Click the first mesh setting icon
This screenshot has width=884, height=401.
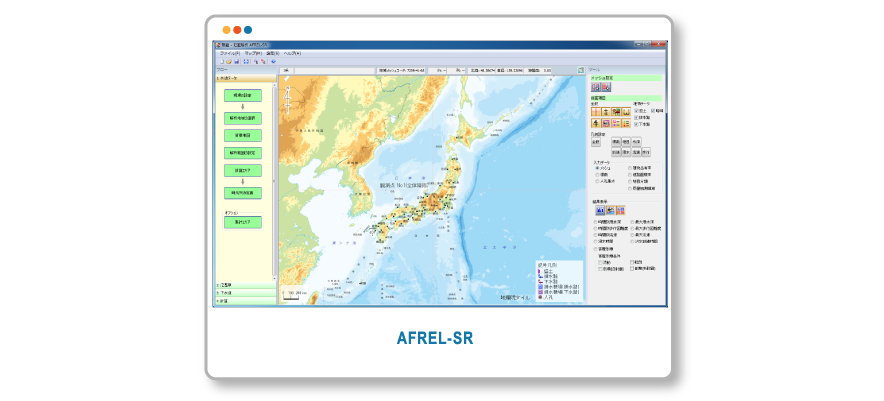tap(596, 87)
